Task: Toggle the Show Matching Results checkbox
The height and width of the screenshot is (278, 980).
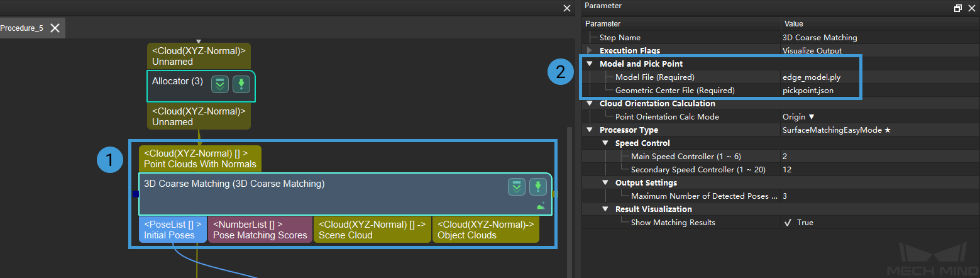Action: point(788,223)
